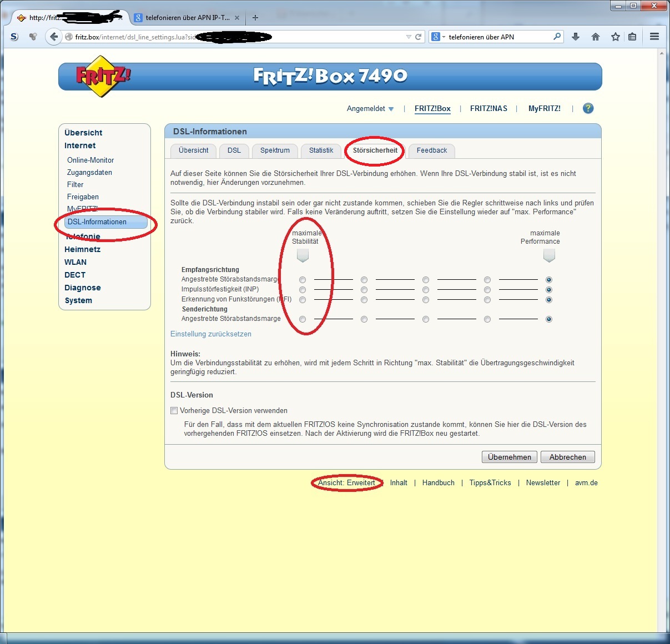
Task: Open Tipps&Tricks link
Action: (490, 483)
